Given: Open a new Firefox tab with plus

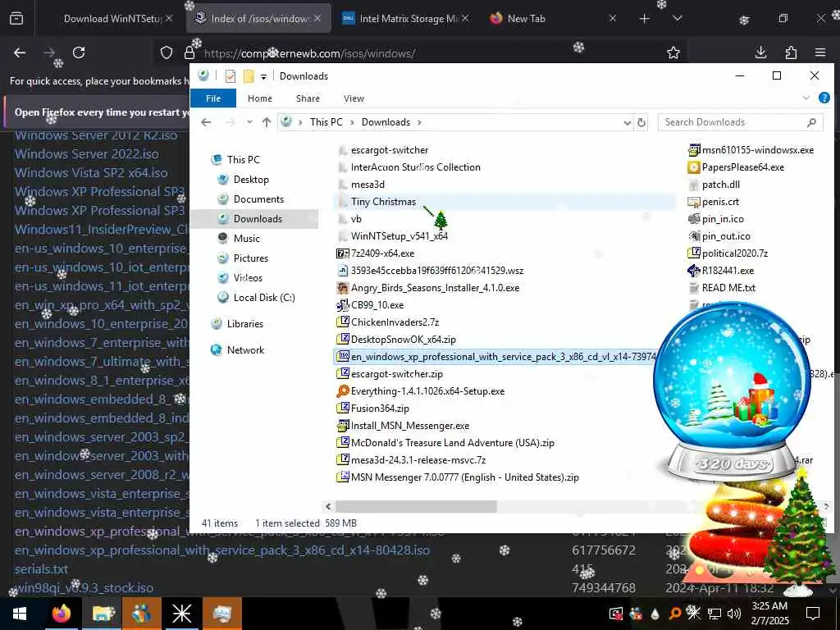Looking at the screenshot, I should pos(645,19).
